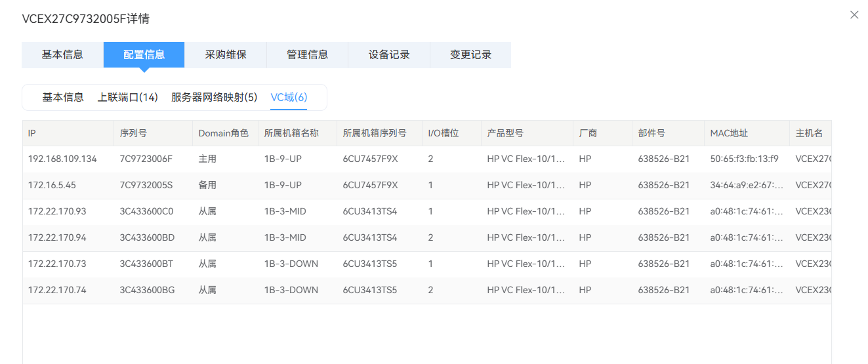
Task: Click the 主机名 column header
Action: tap(810, 133)
